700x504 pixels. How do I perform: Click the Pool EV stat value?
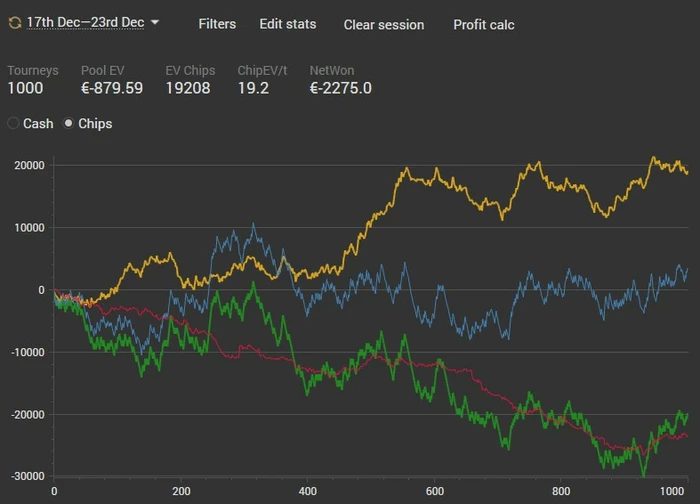[x=111, y=88]
